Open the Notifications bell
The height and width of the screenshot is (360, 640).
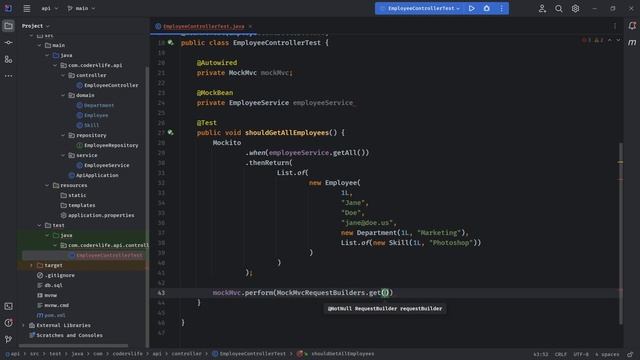click(x=632, y=26)
